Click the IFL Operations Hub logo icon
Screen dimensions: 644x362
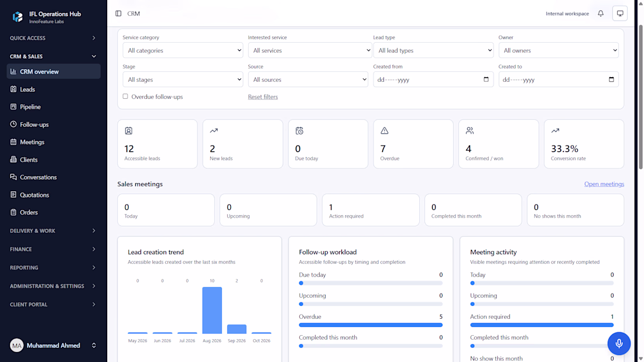(18, 17)
